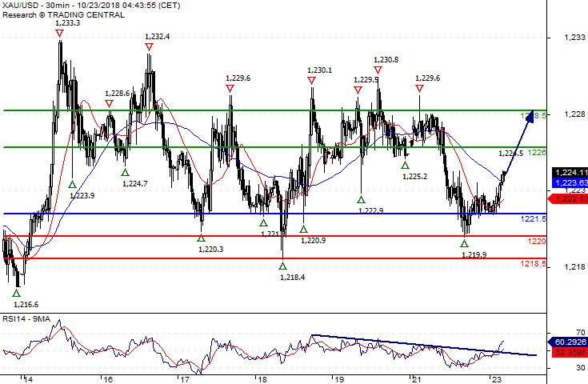Click the 1,233 price axis value
The width and height of the screenshot is (588, 384).
tap(574, 37)
